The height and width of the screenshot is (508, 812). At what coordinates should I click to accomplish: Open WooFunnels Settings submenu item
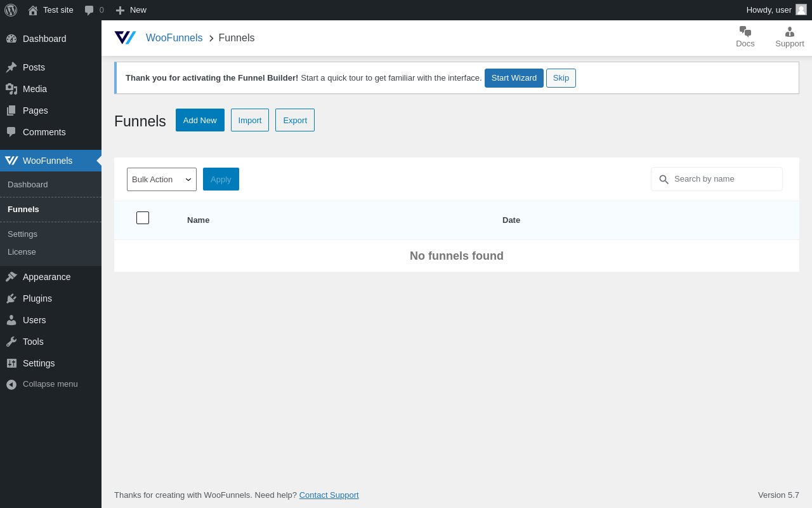[22, 234]
